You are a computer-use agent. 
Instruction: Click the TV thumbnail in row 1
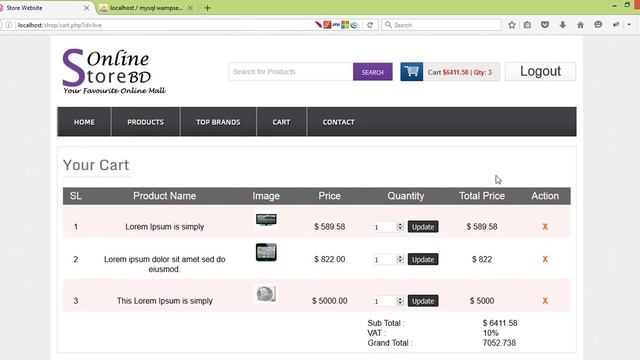266,220
